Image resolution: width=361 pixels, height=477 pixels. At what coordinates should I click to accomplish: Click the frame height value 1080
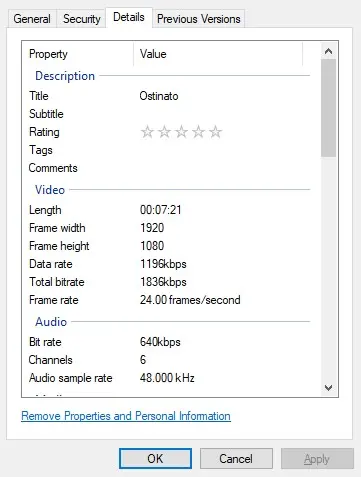coord(152,246)
